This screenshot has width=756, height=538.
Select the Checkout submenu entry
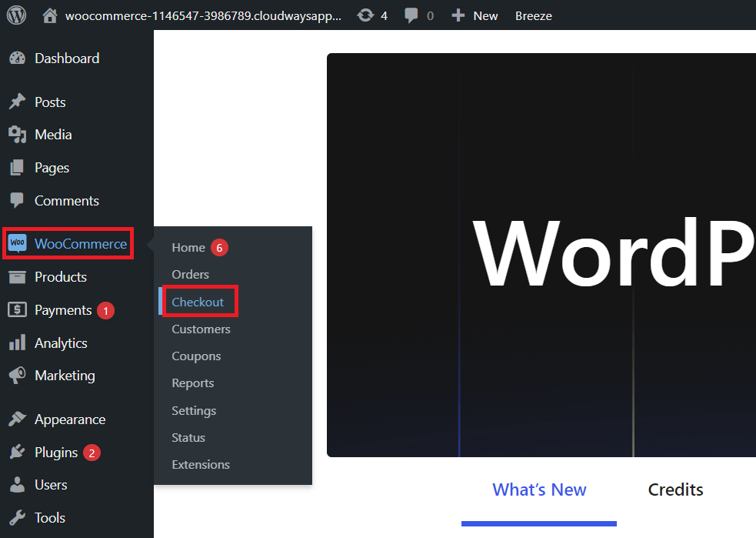click(x=198, y=301)
